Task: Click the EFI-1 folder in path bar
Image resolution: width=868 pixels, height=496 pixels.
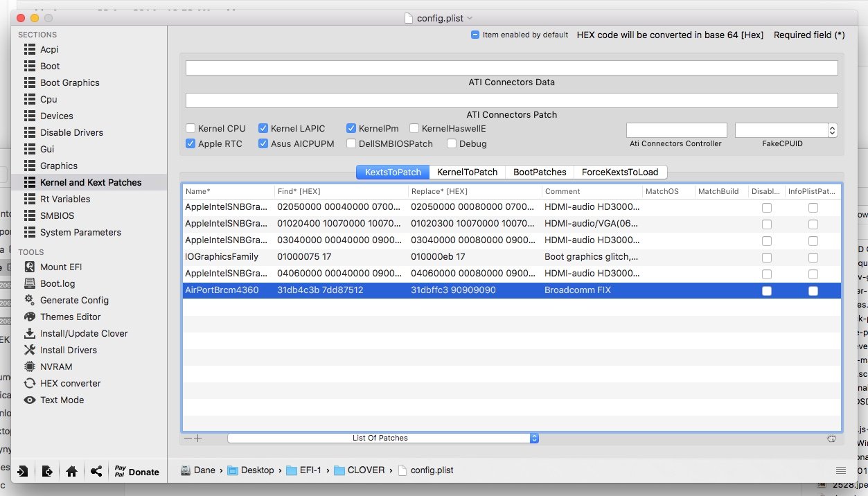Action: pyautogui.click(x=305, y=470)
